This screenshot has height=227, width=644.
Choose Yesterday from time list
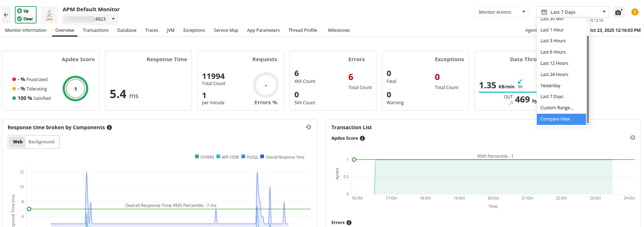click(x=561, y=86)
